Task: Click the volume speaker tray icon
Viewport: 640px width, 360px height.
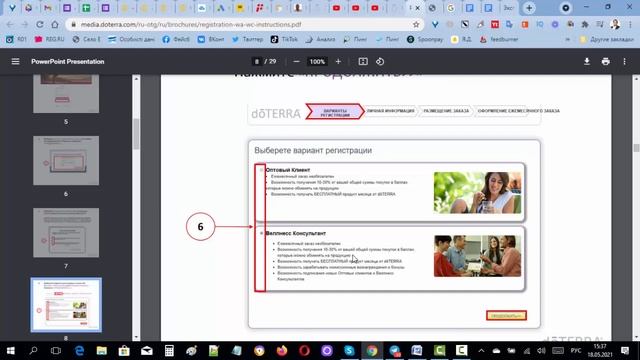Action: click(x=541, y=351)
